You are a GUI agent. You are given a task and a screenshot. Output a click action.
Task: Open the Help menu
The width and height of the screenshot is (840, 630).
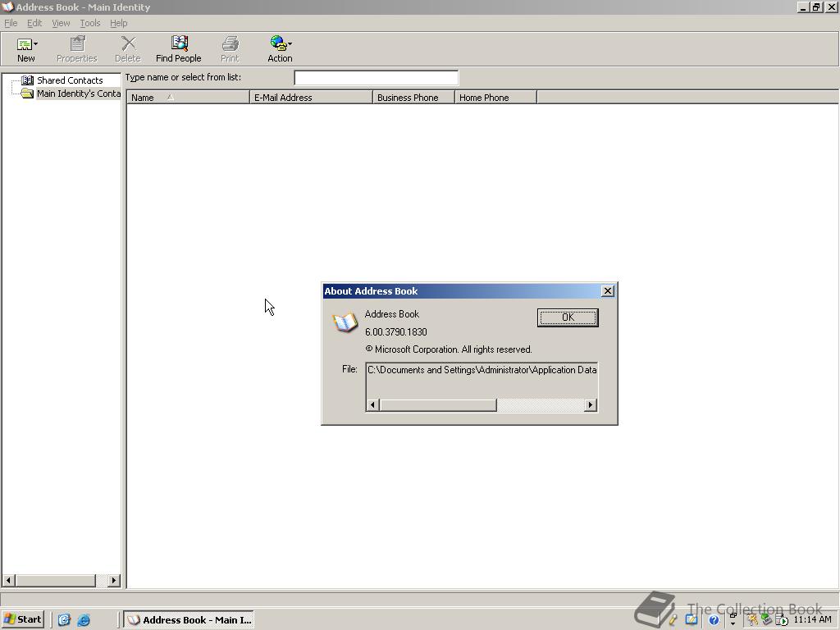tap(118, 23)
